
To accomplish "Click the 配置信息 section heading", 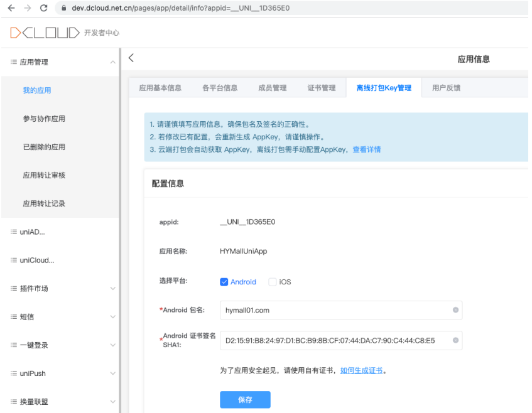I will pyautogui.click(x=168, y=184).
